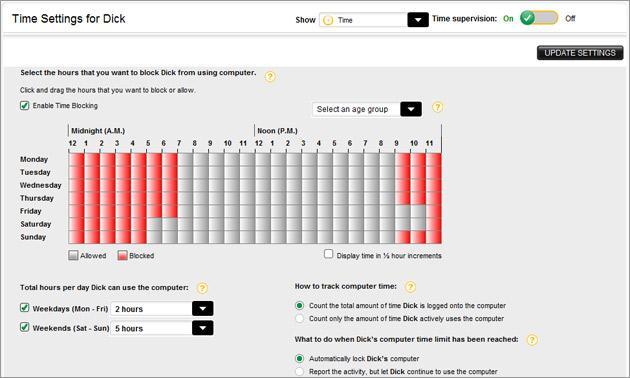Screen dimensions: 630x378
Task: Open help icon for time limit reached option
Action: click(532, 340)
